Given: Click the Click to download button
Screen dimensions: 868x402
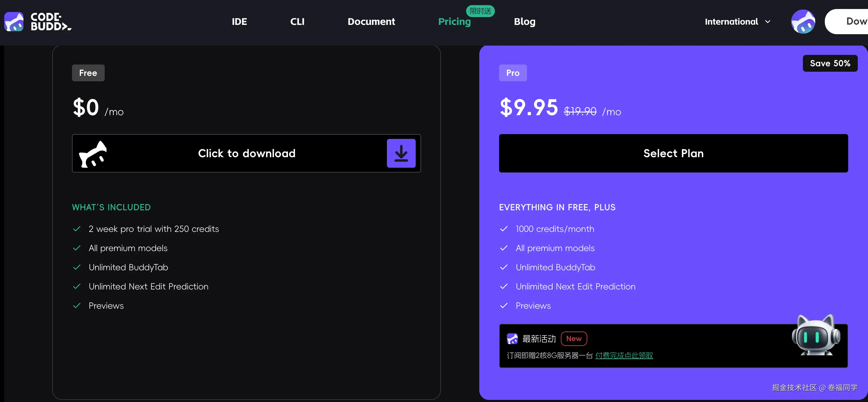Looking at the screenshot, I should 246,153.
